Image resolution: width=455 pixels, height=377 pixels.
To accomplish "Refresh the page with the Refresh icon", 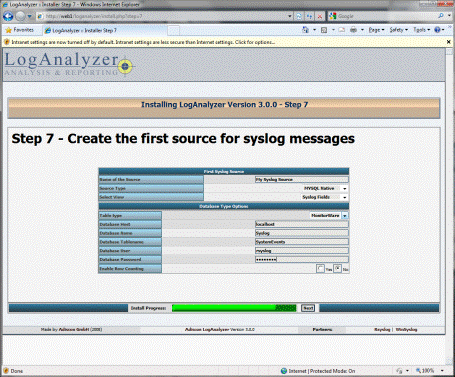I will (x=299, y=16).
